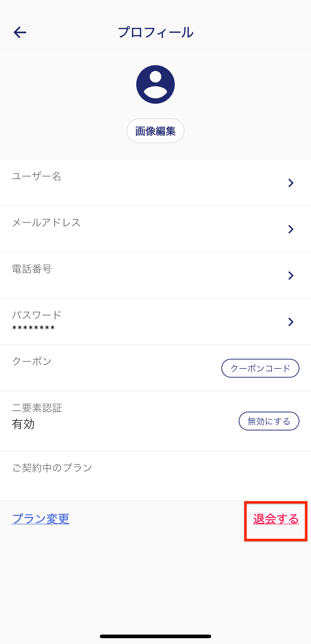Image resolution: width=311 pixels, height=644 pixels.
Task: Tap the home indicator bar
Action: pyautogui.click(x=155, y=636)
